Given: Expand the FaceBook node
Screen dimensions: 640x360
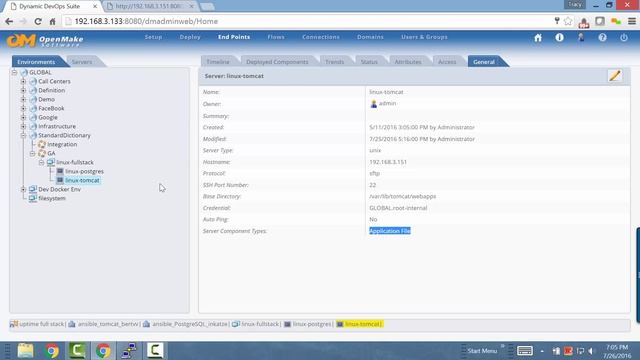Looking at the screenshot, I should tap(23, 108).
